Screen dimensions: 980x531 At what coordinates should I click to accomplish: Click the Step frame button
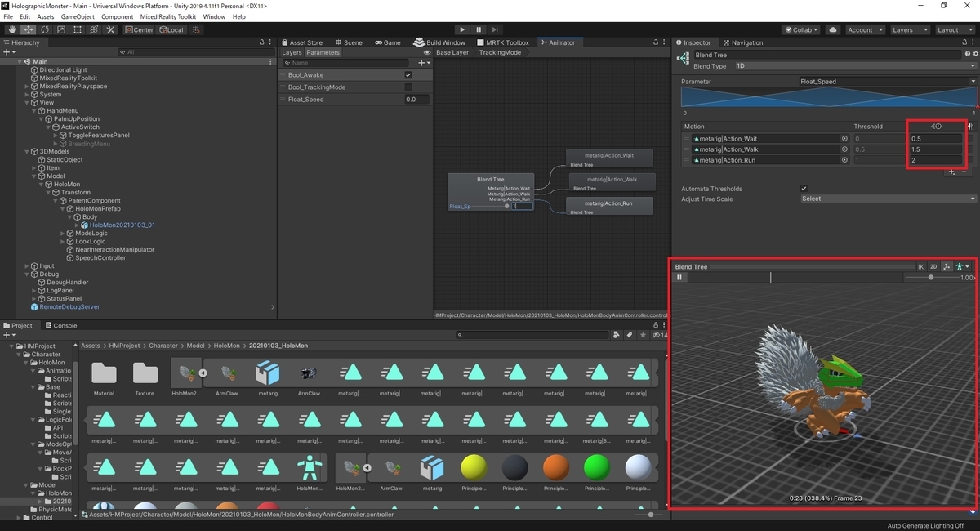495,29
